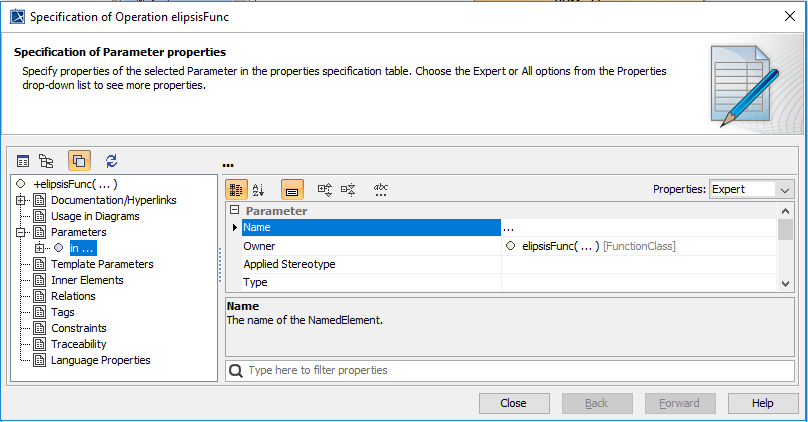Toggle the show description area button
This screenshot has width=808, height=422.
click(x=292, y=189)
